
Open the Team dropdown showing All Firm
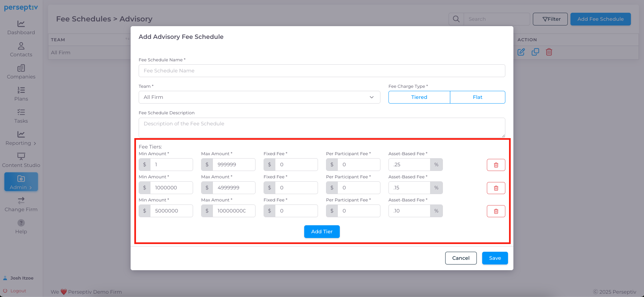(259, 97)
